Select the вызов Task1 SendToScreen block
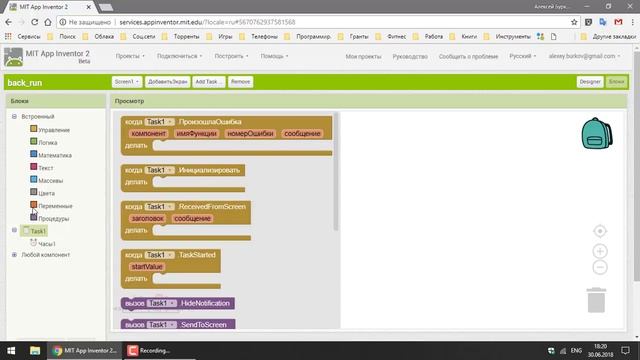Image resolution: width=640 pixels, height=360 pixels. pyautogui.click(x=178, y=324)
